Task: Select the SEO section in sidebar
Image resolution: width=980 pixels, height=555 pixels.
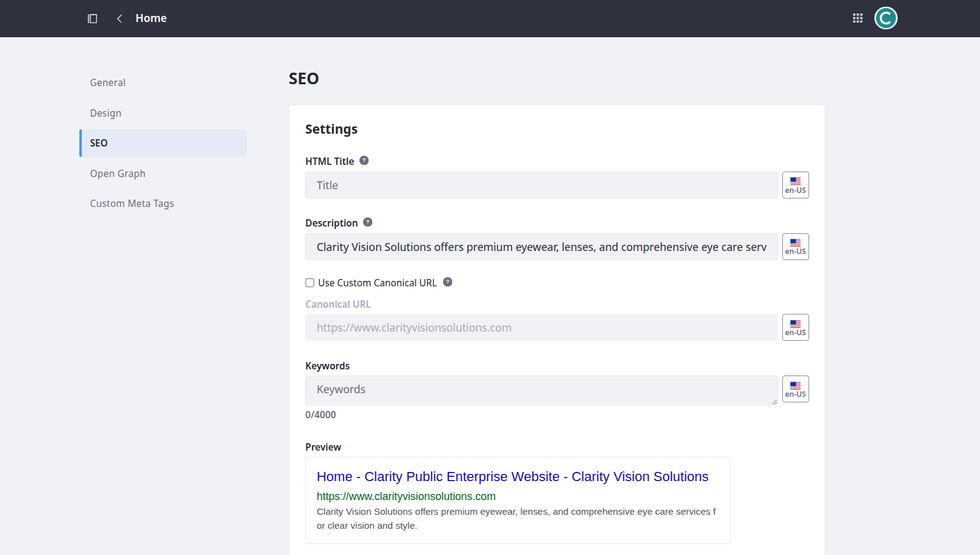Action: tap(163, 143)
